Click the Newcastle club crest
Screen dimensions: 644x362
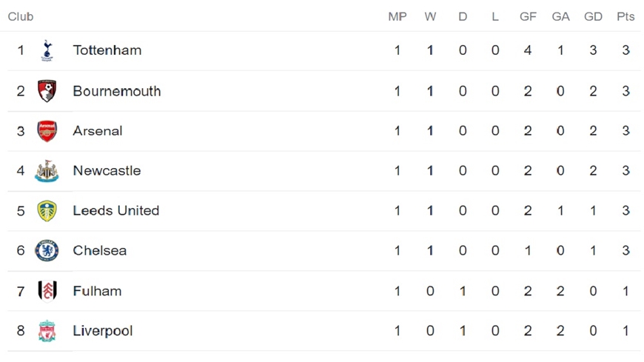point(47,171)
